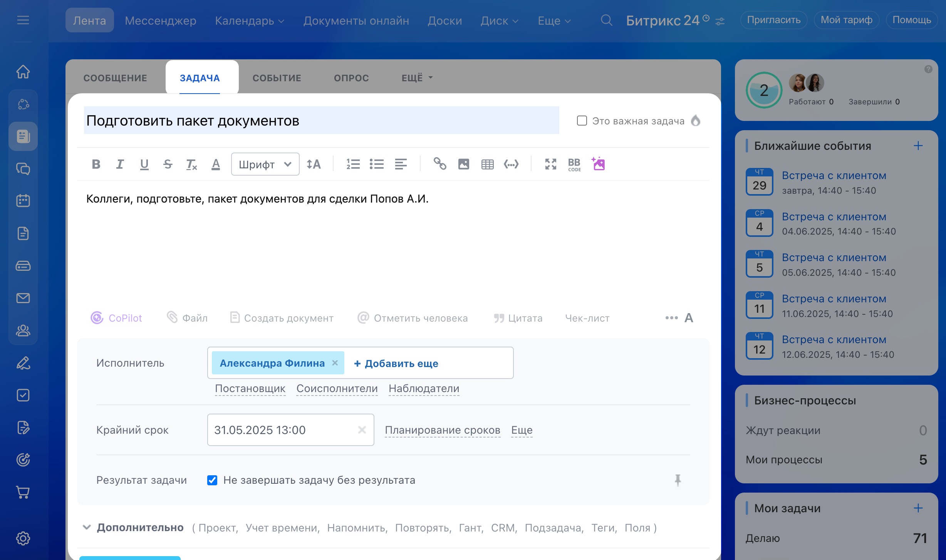Remove Александра Филина from executors
Screen dimensions: 946x560
[335, 363]
